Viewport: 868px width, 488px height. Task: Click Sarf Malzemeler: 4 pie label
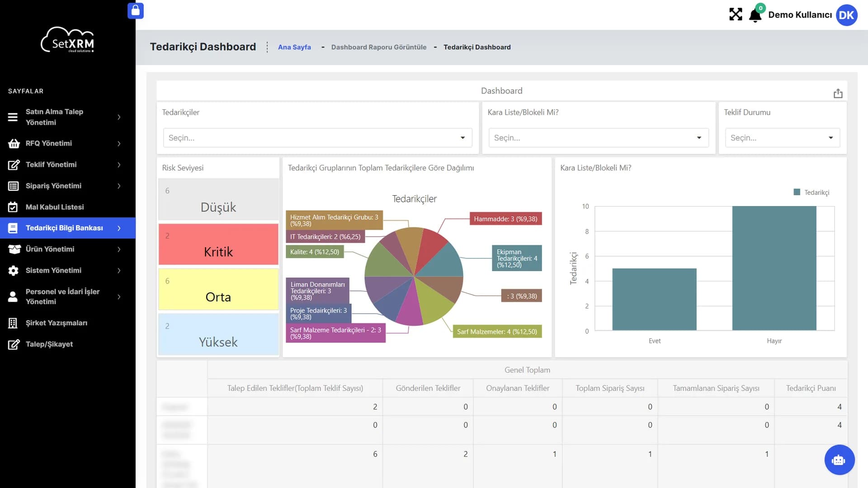click(497, 332)
